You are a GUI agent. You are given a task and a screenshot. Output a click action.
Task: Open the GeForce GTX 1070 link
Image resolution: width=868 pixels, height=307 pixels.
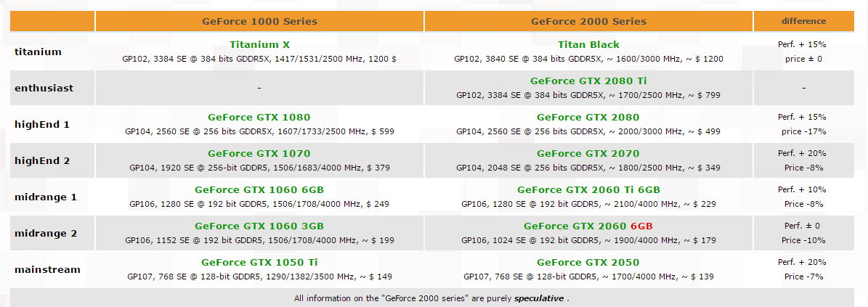tap(259, 153)
